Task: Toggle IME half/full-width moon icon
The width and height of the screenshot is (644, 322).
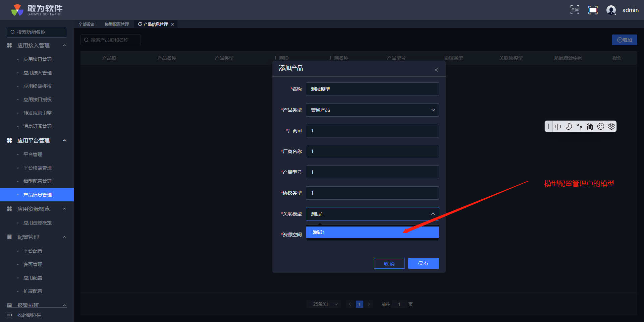Action: tap(569, 126)
